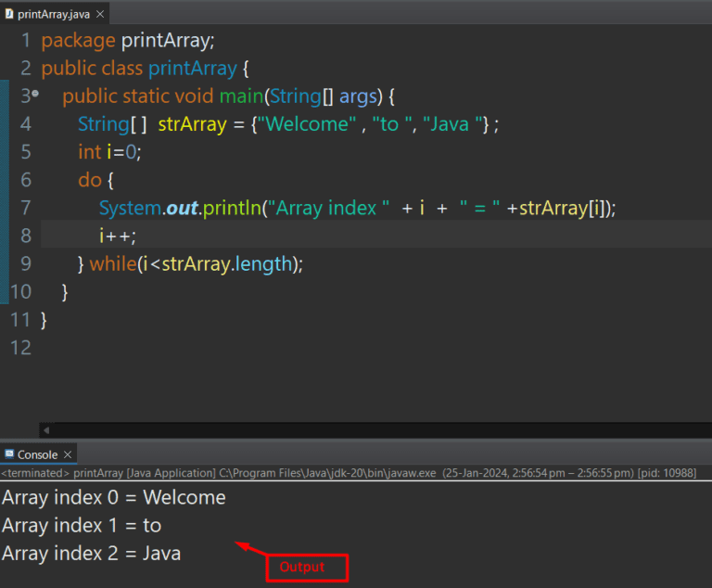Click the while keyword on line 9

coord(112,264)
